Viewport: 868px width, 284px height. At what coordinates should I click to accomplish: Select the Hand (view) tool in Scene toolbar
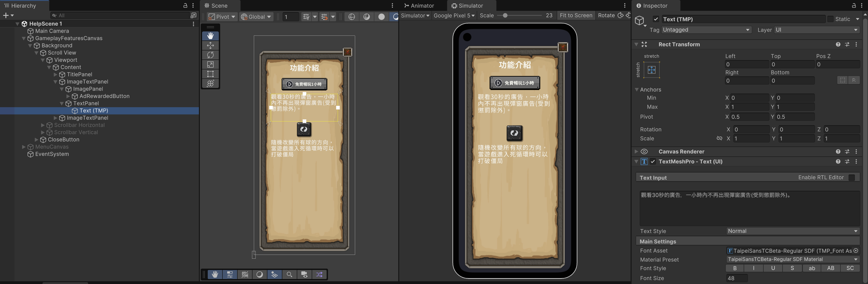coord(211,36)
